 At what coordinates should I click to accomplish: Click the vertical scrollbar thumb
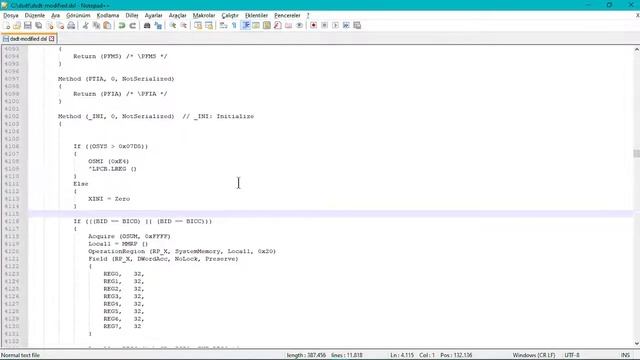point(636,153)
